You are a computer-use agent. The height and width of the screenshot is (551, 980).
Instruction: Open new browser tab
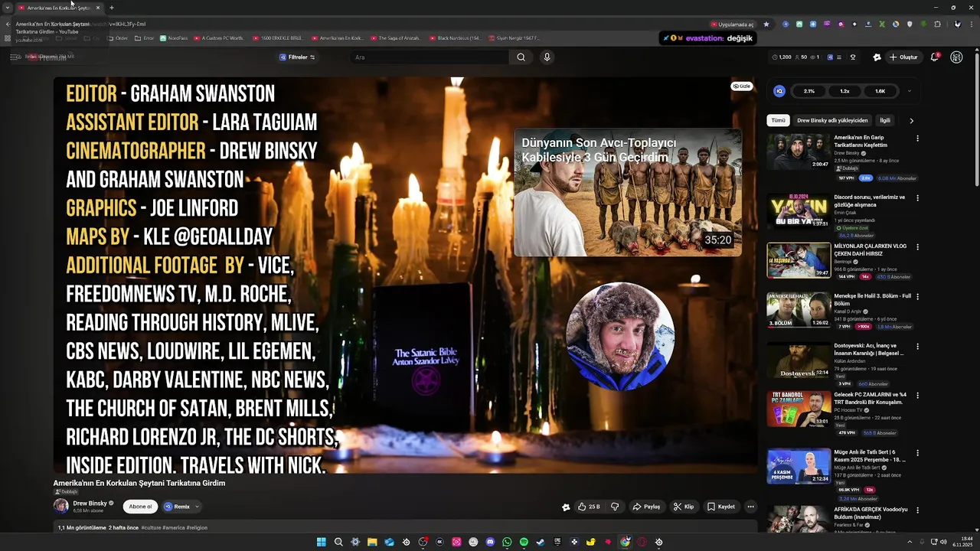coord(112,8)
